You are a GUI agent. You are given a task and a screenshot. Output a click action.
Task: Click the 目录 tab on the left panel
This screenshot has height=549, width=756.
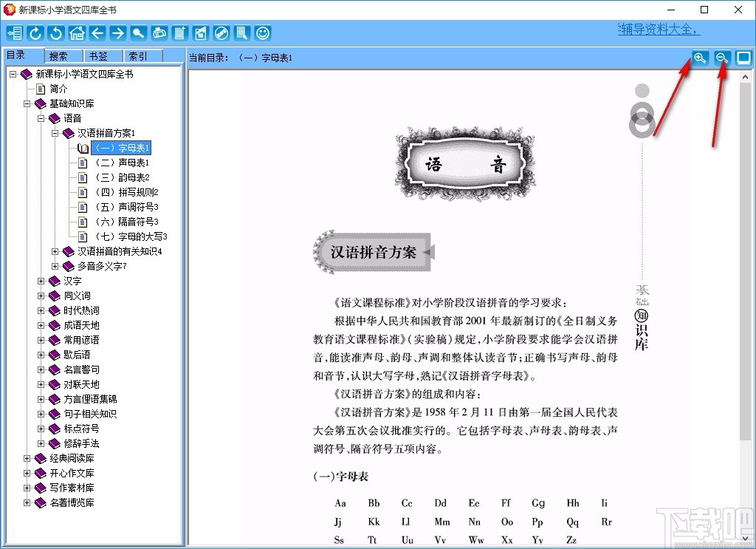pyautogui.click(x=23, y=55)
